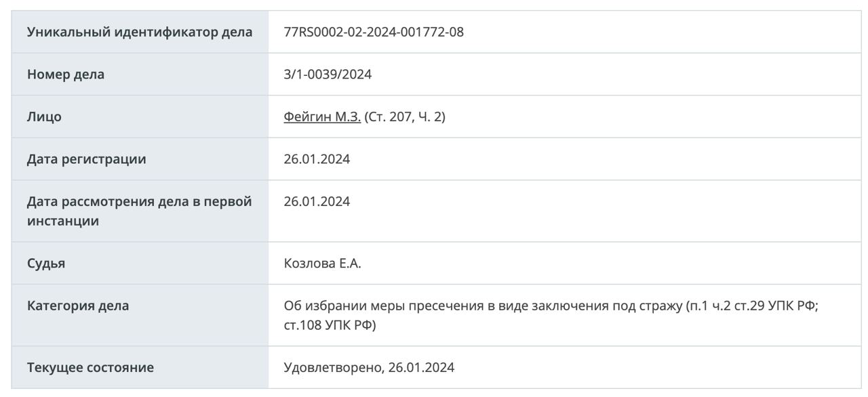This screenshot has width=868, height=397.
Task: Select the first instance hearing date value
Action: point(317,201)
